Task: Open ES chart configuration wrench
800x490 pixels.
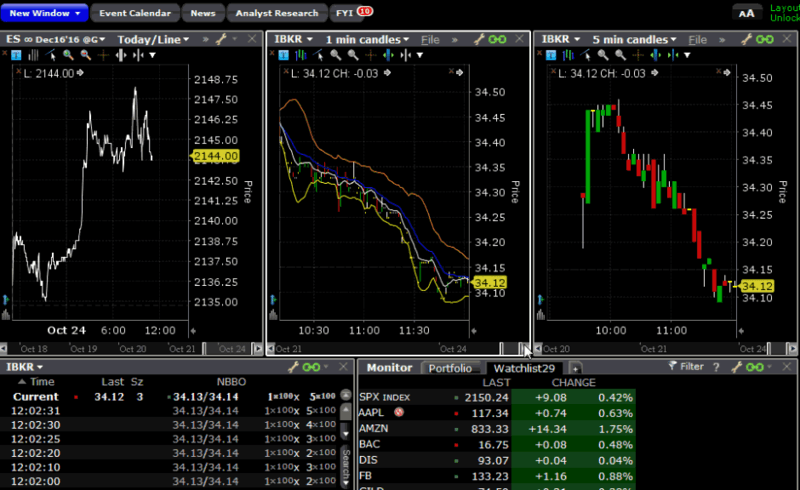Action: click(220, 39)
